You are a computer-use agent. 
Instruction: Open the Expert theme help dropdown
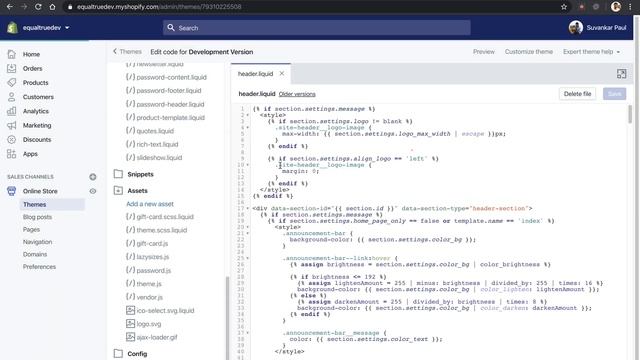click(591, 52)
